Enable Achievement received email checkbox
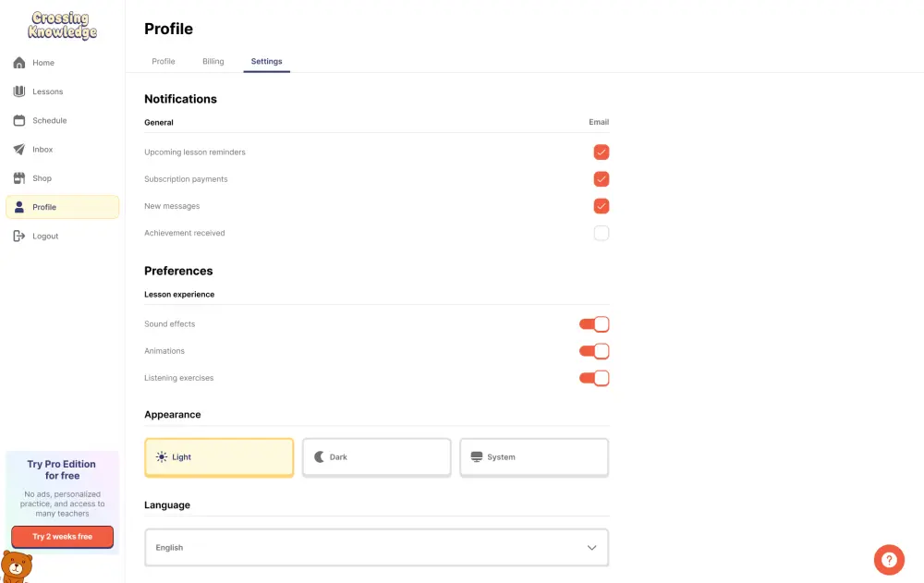924x583 pixels. pos(602,233)
